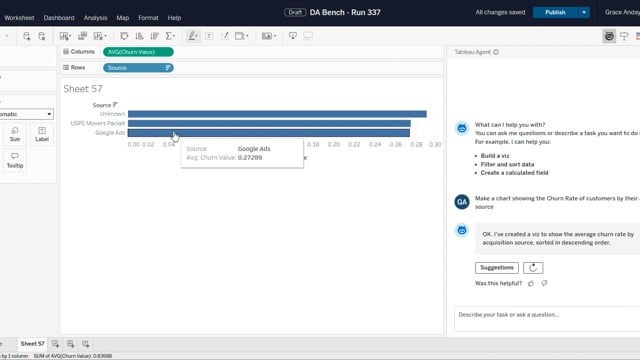Click the duplicate sheet toolbar icon
Screen dimensions: 640x360
pos(82,36)
